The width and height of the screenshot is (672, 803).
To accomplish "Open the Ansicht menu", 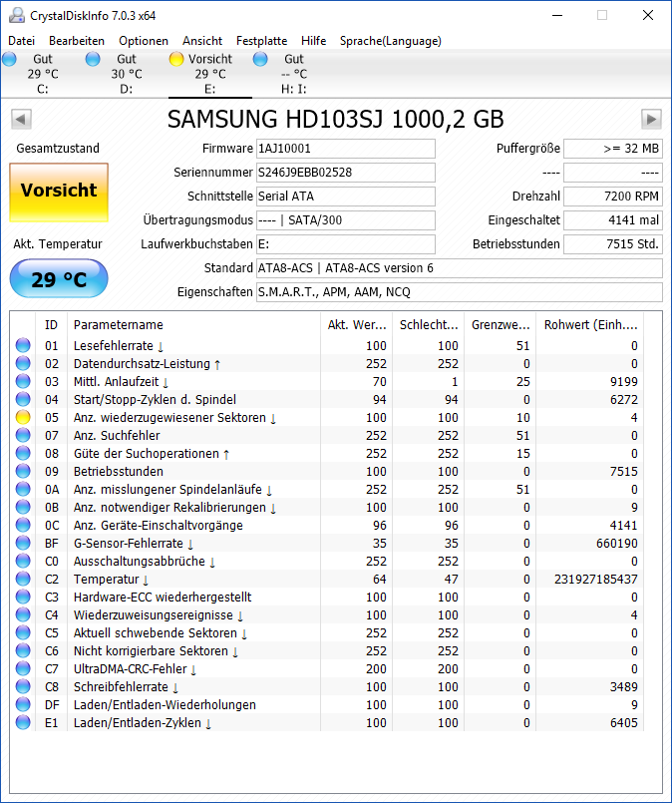I will coord(202,41).
